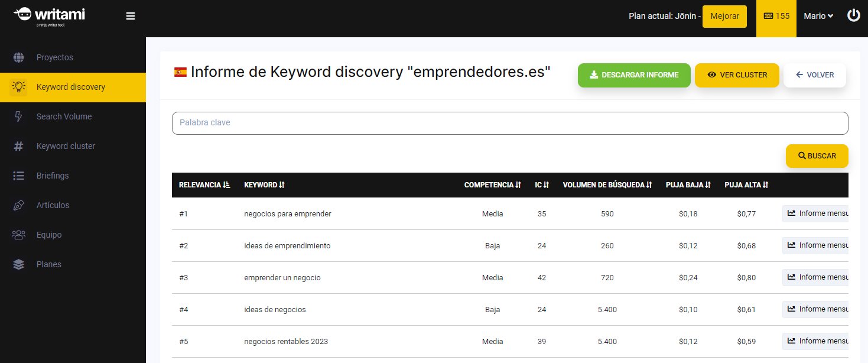Sort table by Relevancia column
Image resolution: width=868 pixels, height=363 pixels.
tap(204, 185)
